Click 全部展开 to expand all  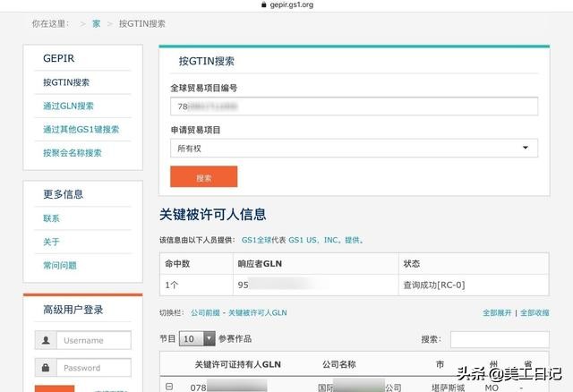click(x=497, y=312)
